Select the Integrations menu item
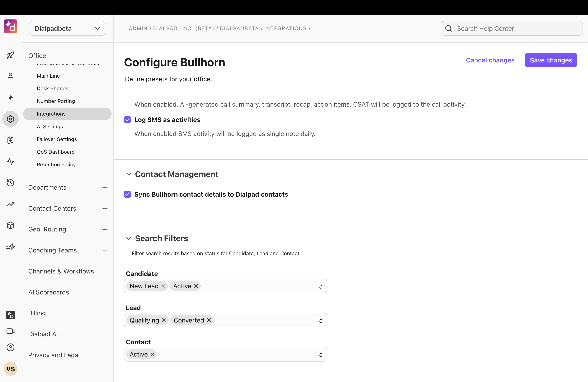Viewport: 588px width, 382px height. 67,114
